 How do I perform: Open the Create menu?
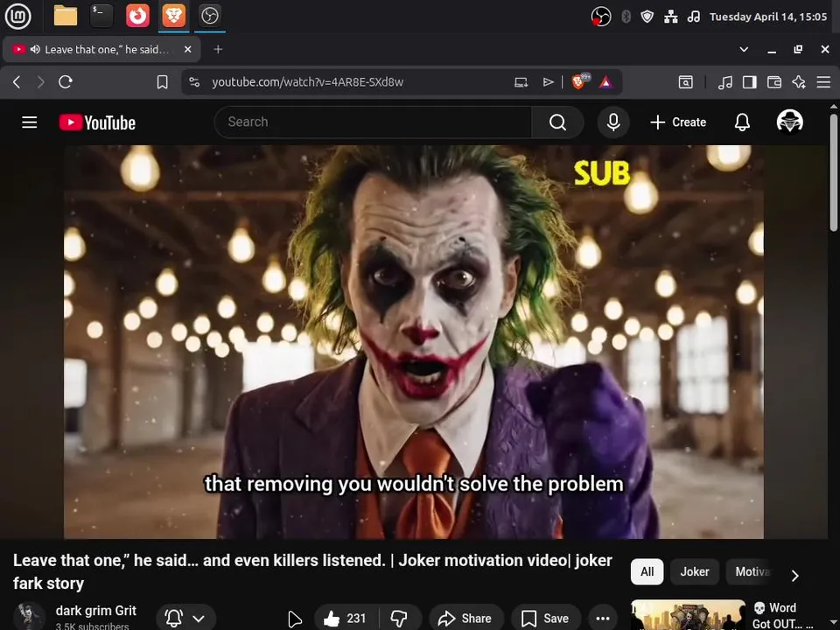tap(678, 122)
